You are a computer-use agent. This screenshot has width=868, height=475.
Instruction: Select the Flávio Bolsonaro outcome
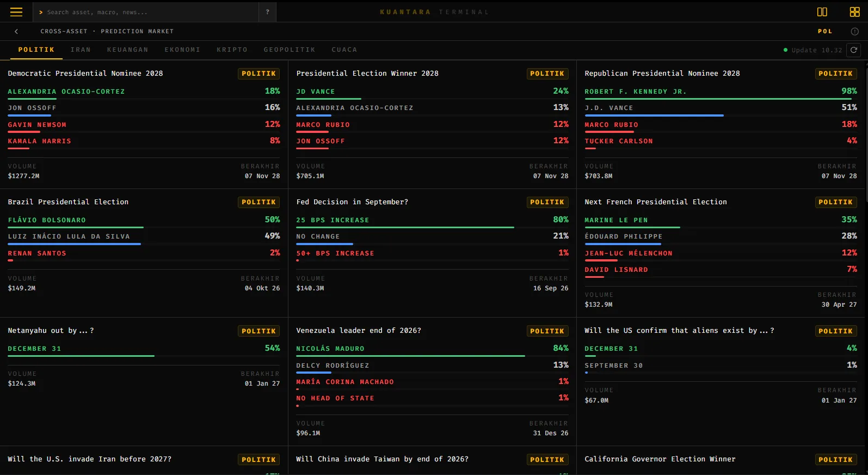tap(144, 221)
